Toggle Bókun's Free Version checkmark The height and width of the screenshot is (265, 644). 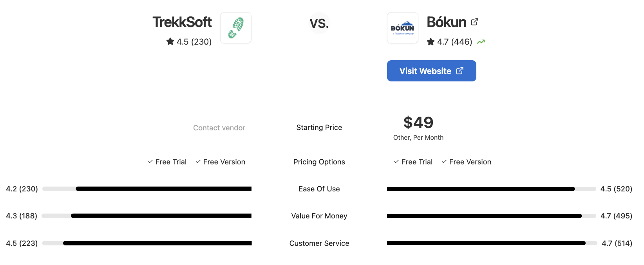coord(444,161)
